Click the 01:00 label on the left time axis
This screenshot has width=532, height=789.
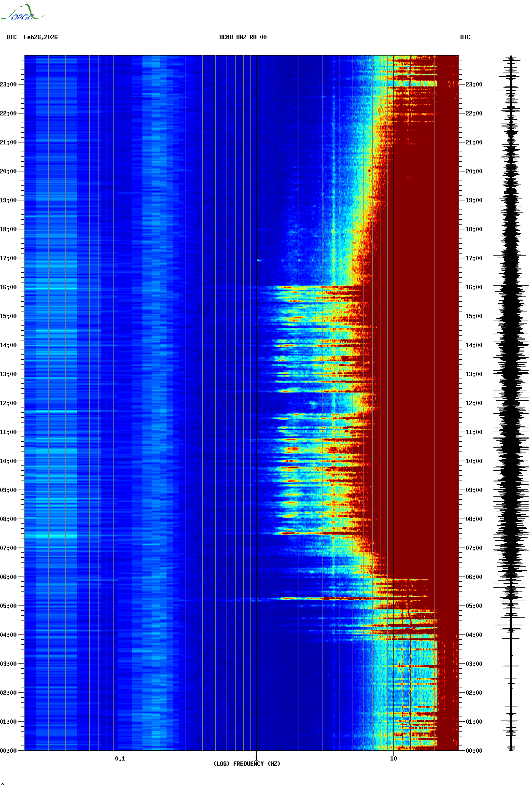(8, 722)
